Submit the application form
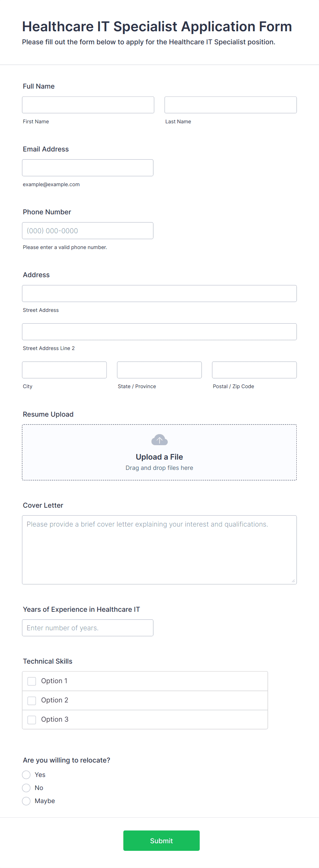This screenshot has width=319, height=868. [162, 841]
